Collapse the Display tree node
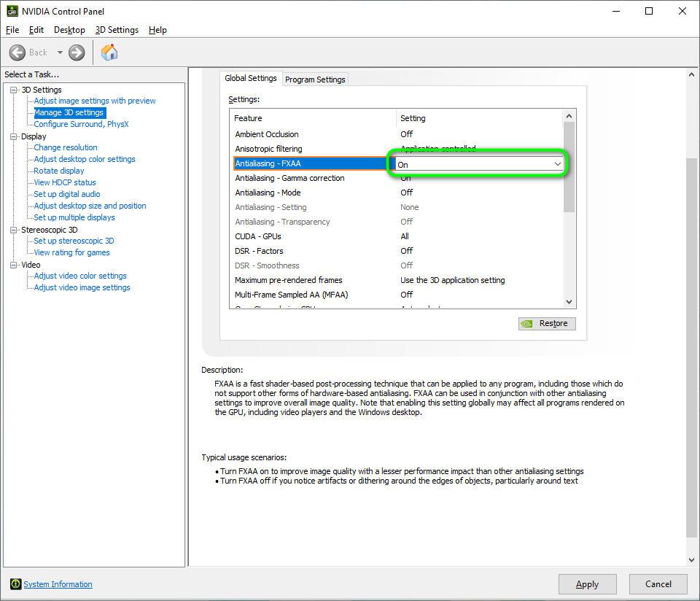700x601 pixels. click(x=13, y=136)
